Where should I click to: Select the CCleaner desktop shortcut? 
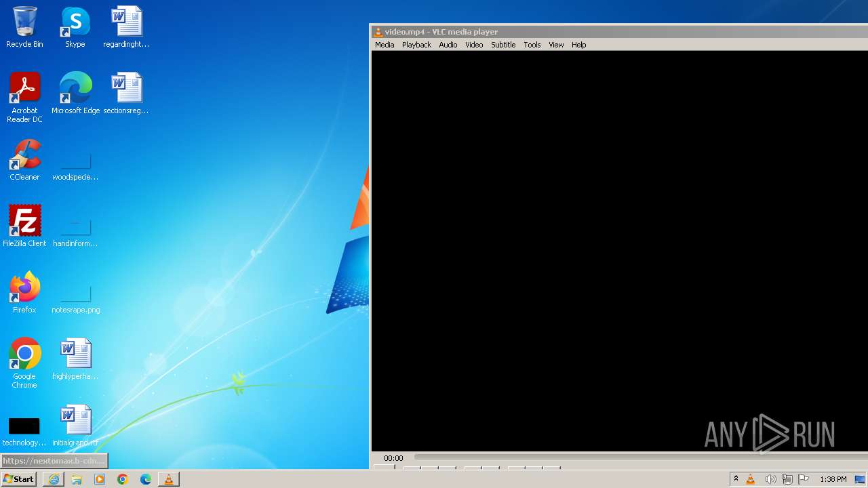point(24,160)
